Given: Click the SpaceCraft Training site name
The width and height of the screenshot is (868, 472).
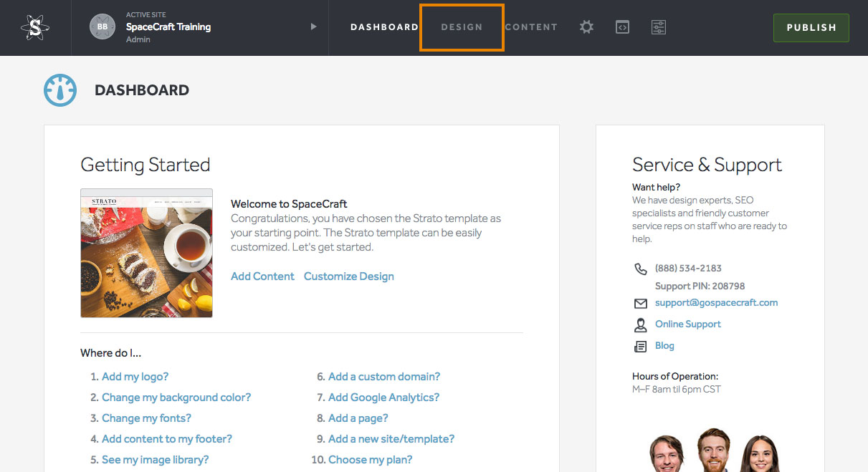Looking at the screenshot, I should pyautogui.click(x=168, y=27).
